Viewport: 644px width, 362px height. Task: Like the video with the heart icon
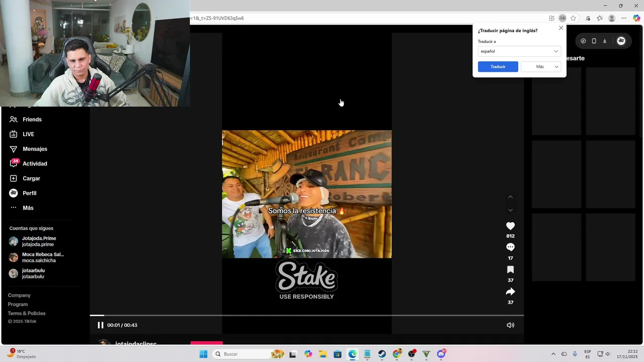[510, 226]
